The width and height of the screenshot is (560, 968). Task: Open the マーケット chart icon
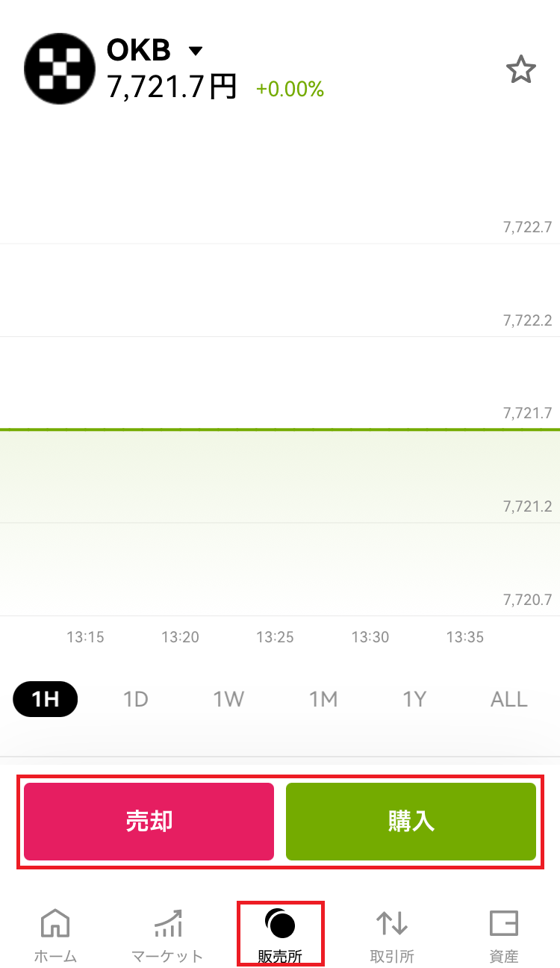click(x=167, y=924)
